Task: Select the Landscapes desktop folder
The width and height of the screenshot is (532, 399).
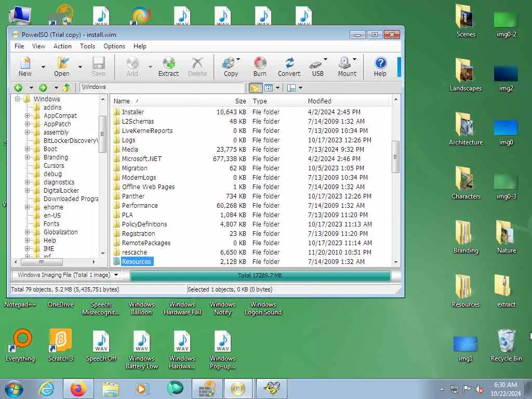Action: point(465,75)
